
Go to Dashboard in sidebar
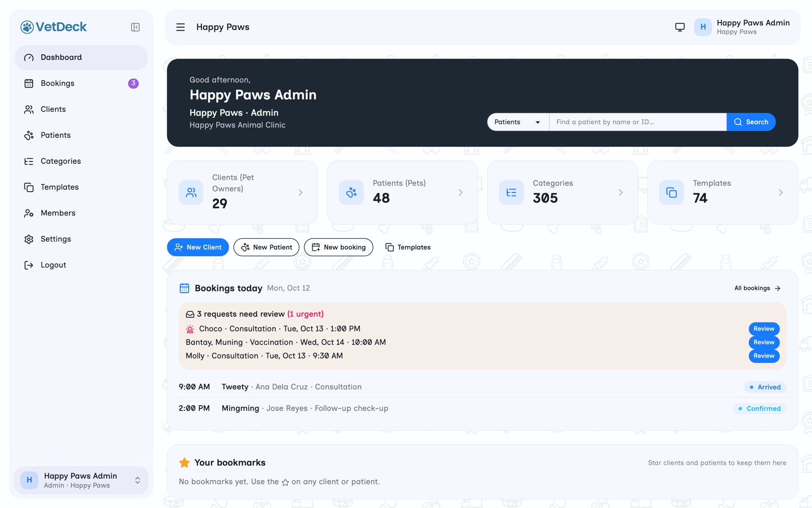(81, 57)
